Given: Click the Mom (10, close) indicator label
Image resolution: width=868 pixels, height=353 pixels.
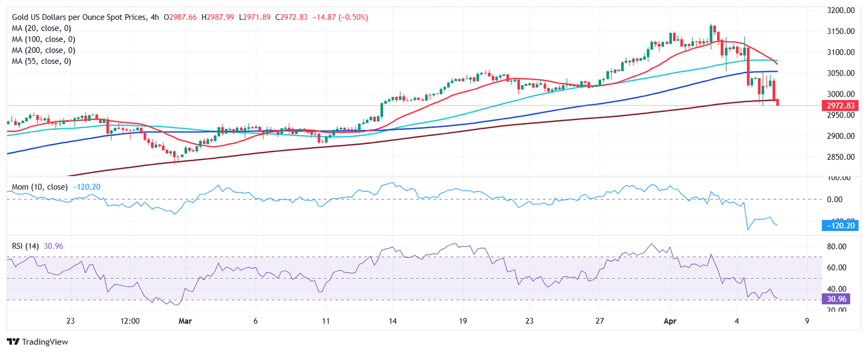Looking at the screenshot, I should [x=40, y=186].
